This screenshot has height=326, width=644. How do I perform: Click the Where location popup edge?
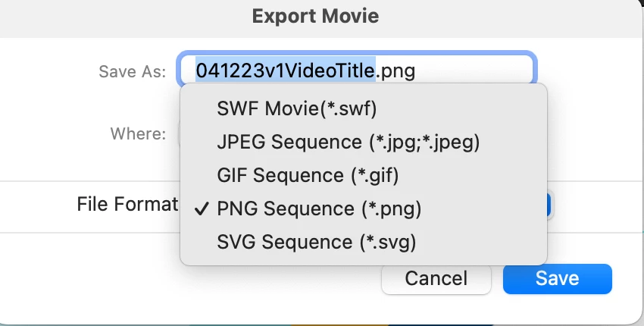180,134
